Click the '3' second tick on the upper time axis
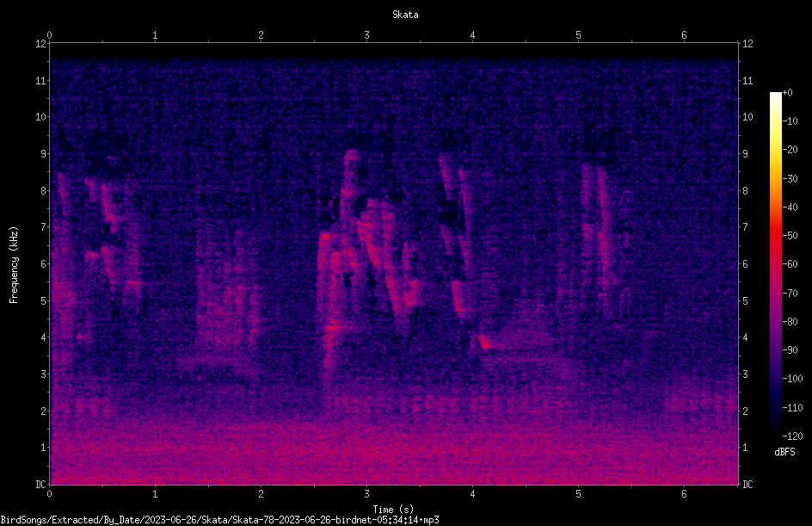The height and width of the screenshot is (526, 812). [366, 35]
